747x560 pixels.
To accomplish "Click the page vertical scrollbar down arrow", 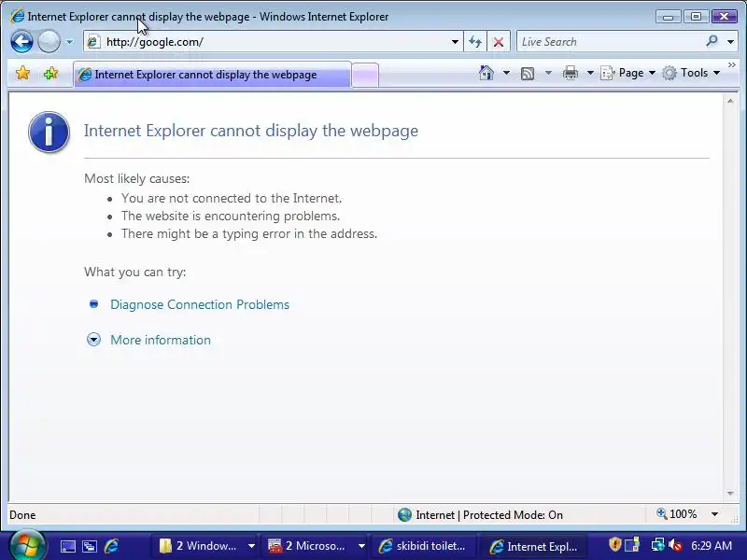I will (730, 494).
